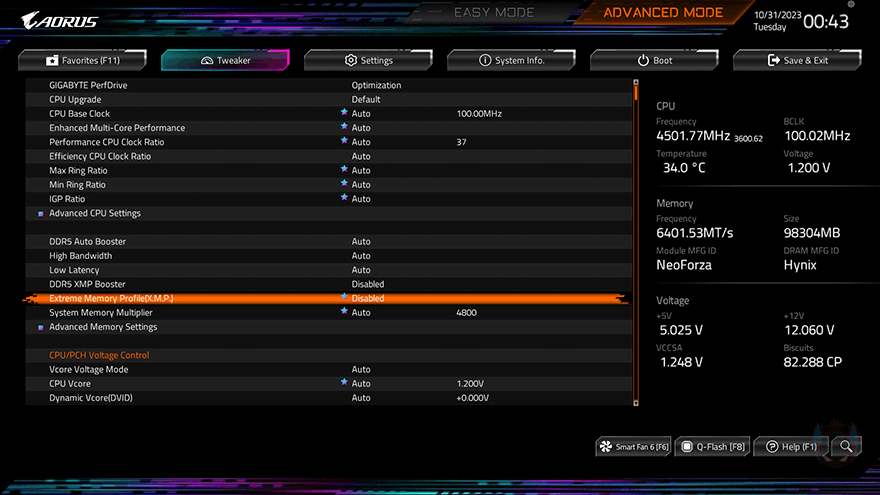Change DDR5 Auto Booster Auto setting
This screenshot has width=880, height=495.
tap(361, 241)
